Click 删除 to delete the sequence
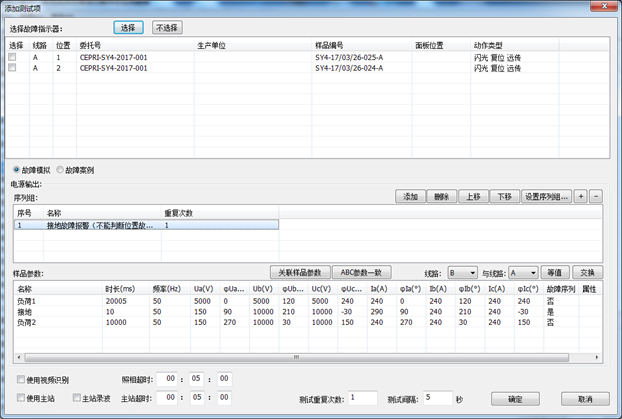622x419 pixels. coord(442,197)
